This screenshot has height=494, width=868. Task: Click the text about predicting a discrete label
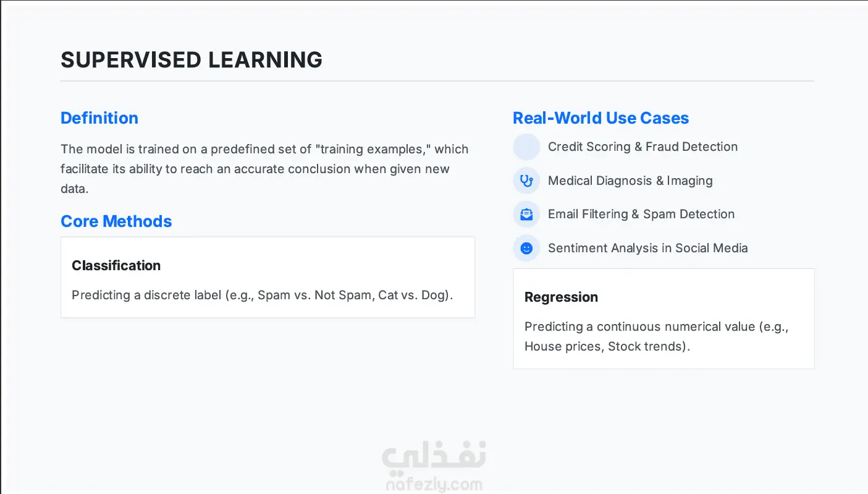(x=263, y=295)
